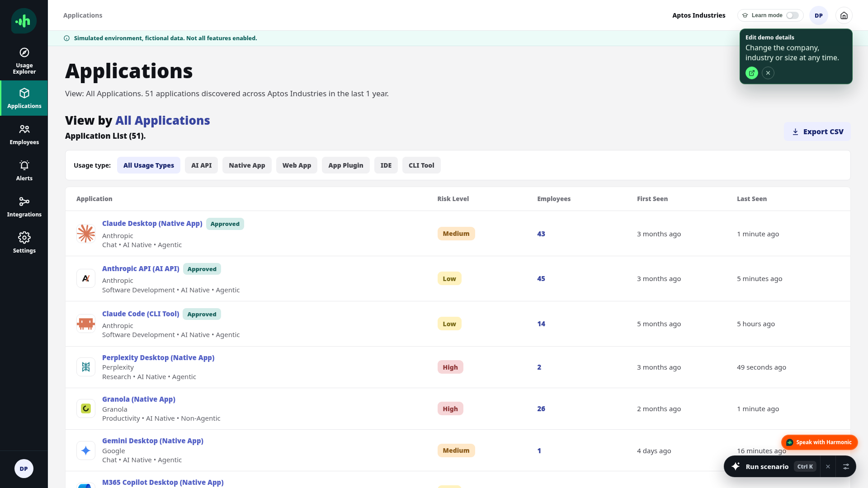Open the Applications sidebar section
The height and width of the screenshot is (488, 868).
pyautogui.click(x=24, y=98)
